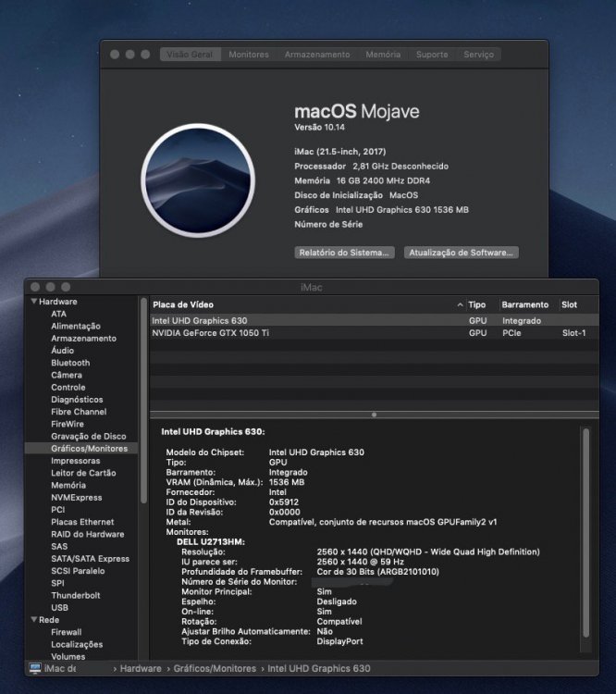Select Bluetooth in the Hardware list
616x694 pixels.
[70, 363]
